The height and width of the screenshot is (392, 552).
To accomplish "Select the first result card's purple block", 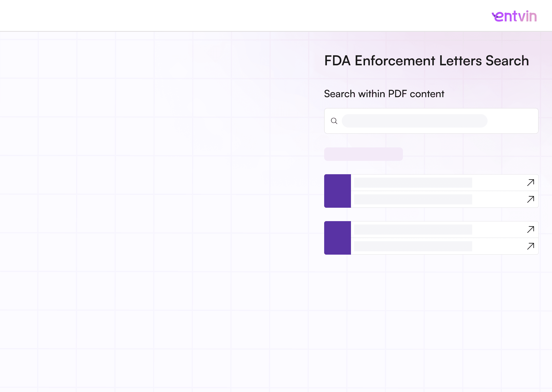I will click(337, 191).
